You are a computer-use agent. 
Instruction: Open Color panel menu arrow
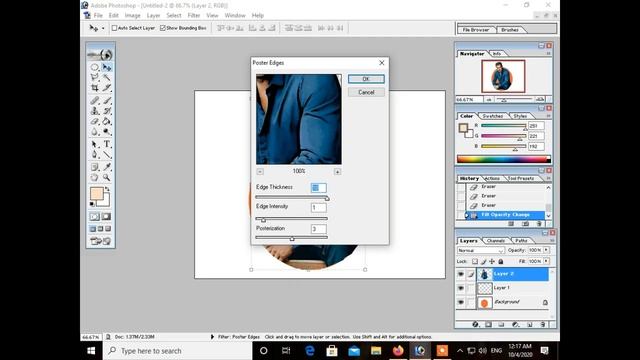548,116
